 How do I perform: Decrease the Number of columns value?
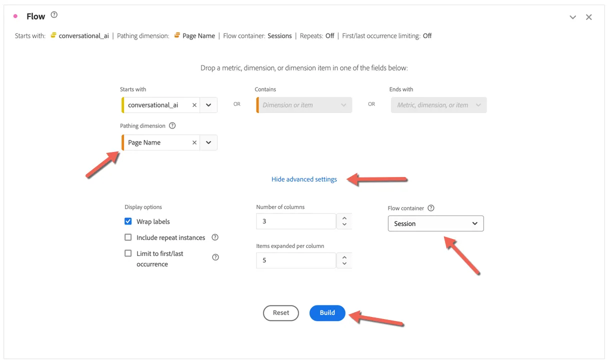pyautogui.click(x=344, y=225)
